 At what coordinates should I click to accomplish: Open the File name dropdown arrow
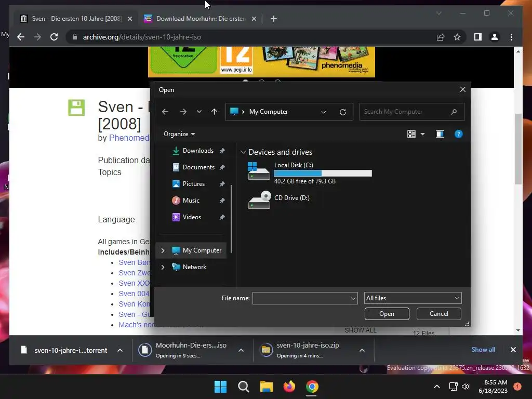click(353, 298)
